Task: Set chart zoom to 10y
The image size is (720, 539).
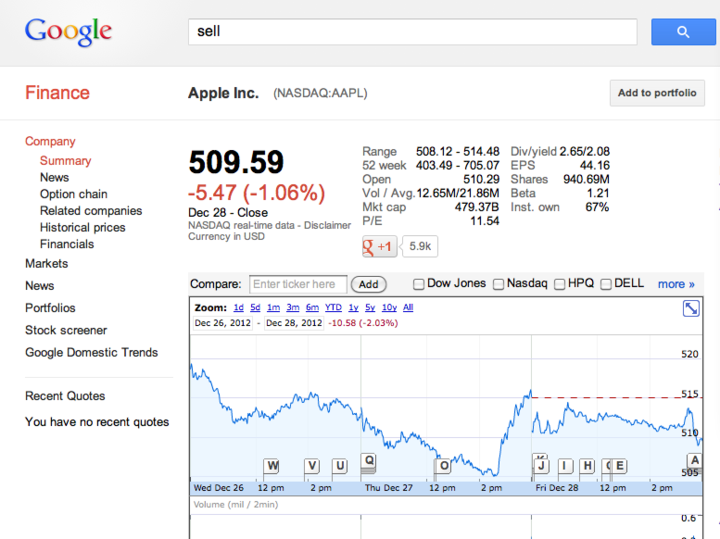Action: pyautogui.click(x=389, y=308)
